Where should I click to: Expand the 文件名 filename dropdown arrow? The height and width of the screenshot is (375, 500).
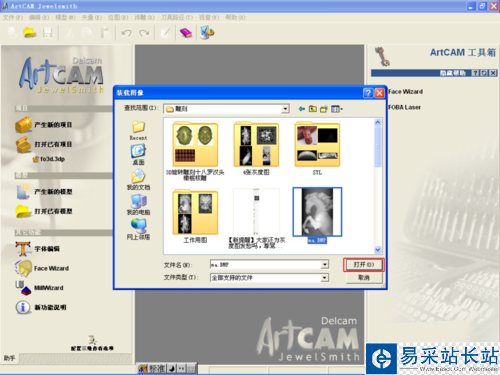(x=324, y=265)
